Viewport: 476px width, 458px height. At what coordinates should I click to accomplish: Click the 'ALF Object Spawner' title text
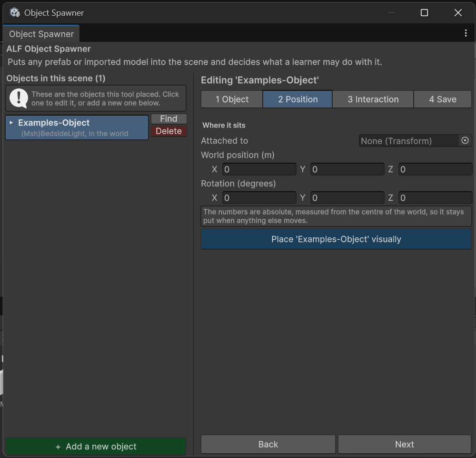click(x=49, y=49)
